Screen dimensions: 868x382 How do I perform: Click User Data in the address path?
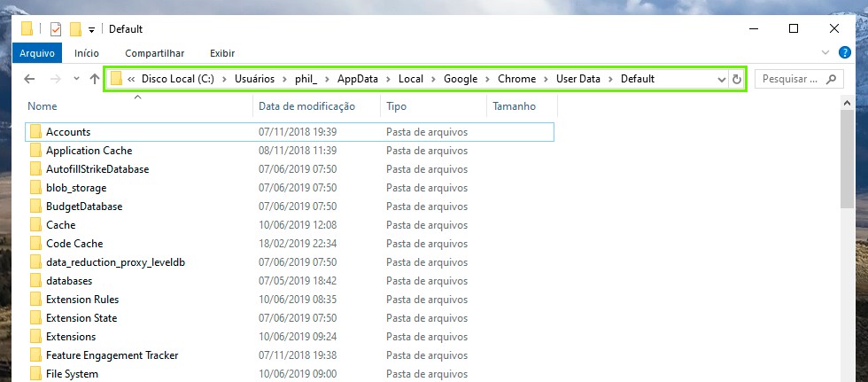577,79
